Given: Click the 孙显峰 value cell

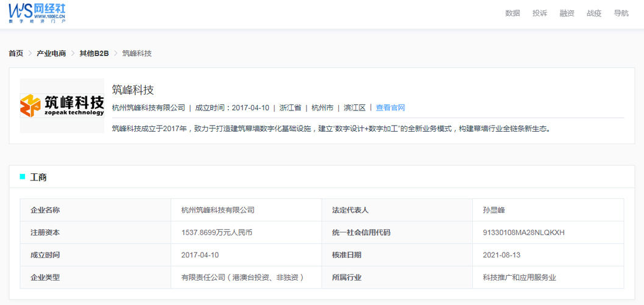Looking at the screenshot, I should tap(548, 210).
